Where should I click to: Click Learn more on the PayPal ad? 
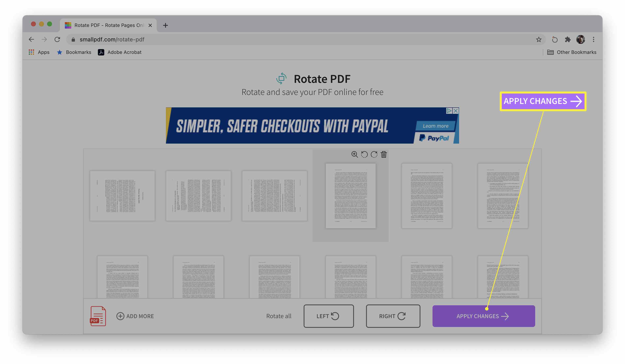tap(436, 126)
